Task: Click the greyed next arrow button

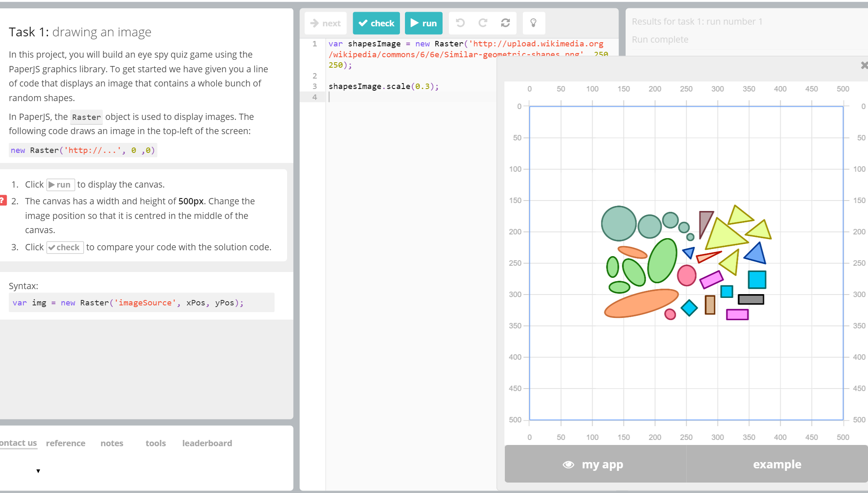Action: [326, 23]
